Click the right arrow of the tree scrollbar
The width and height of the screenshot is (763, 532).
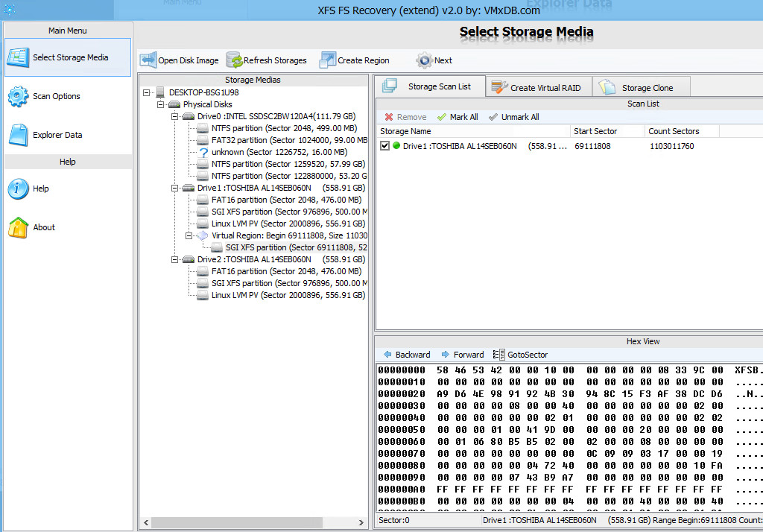[361, 522]
